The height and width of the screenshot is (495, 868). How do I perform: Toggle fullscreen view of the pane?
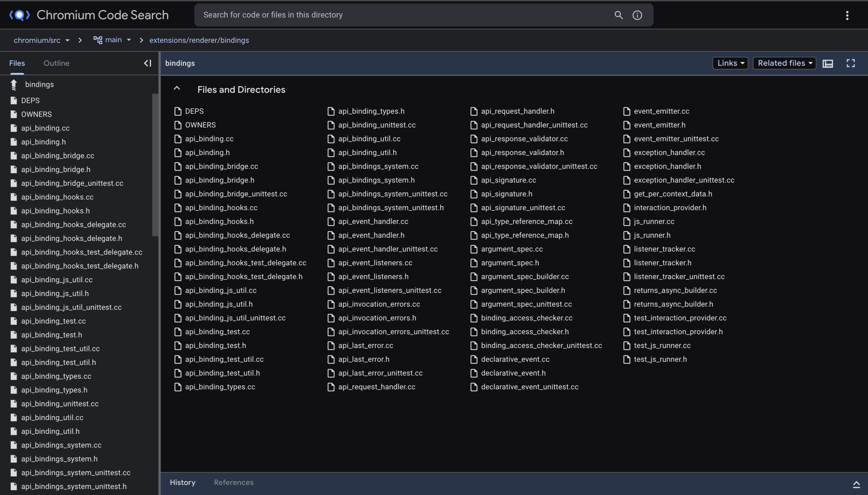click(850, 63)
